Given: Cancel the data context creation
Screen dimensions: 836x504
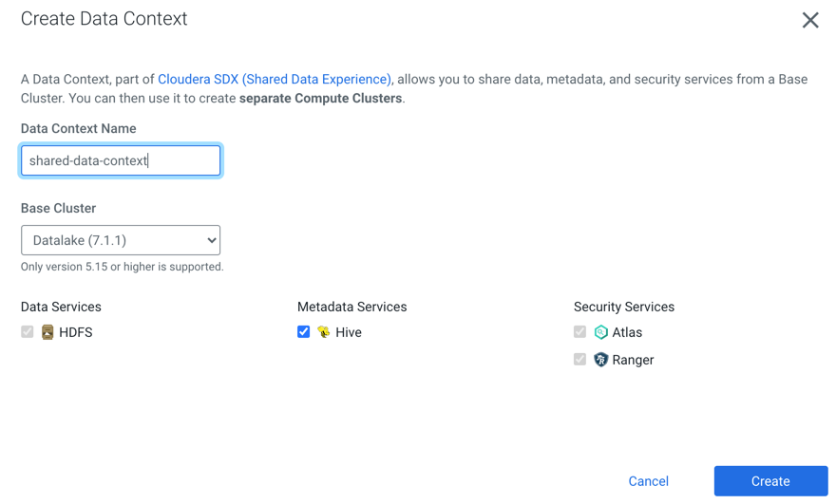Looking at the screenshot, I should 648,481.
